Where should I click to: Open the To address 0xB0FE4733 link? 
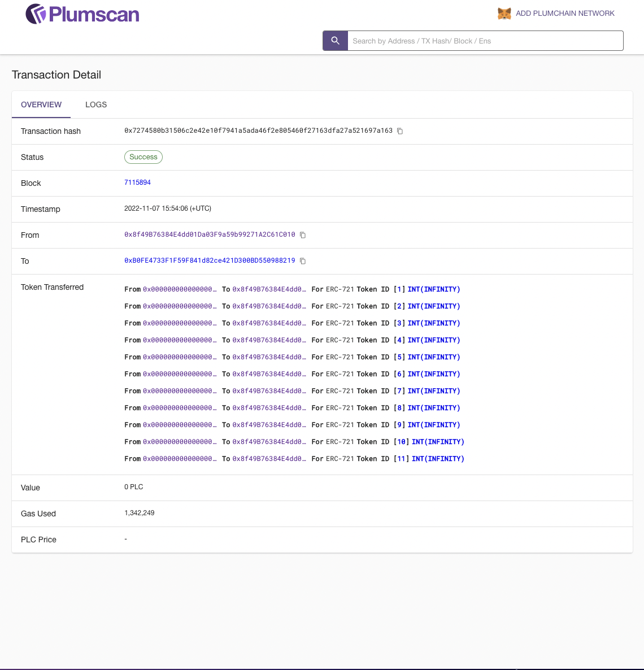click(210, 260)
